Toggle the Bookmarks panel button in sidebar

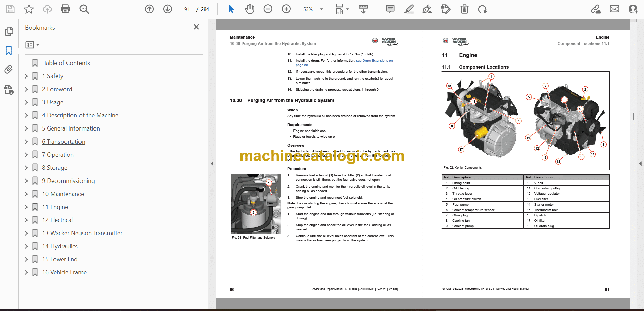coord(9,51)
